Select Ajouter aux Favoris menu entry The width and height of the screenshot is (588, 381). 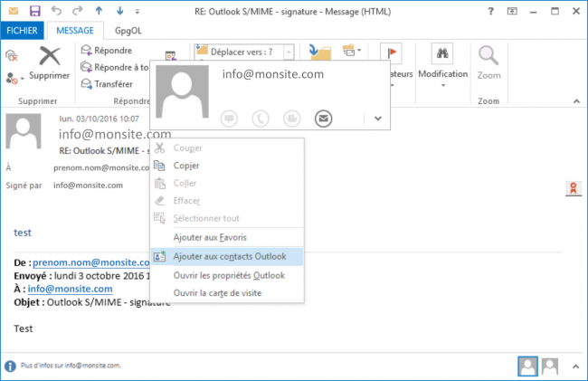227,237
